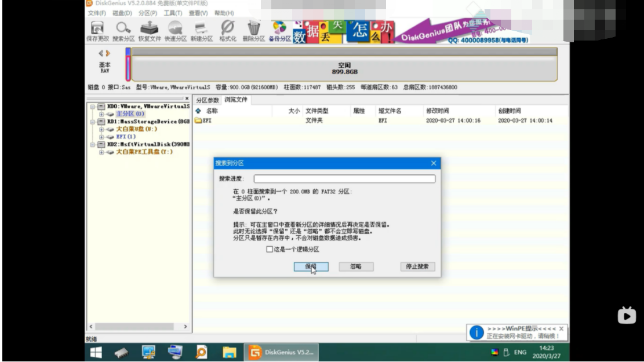644x362 pixels.
Task: Open the 查看(V) menu
Action: pyautogui.click(x=198, y=13)
